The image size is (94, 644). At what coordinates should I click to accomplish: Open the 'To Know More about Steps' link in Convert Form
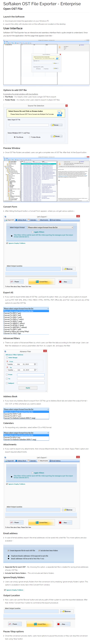pos(18,287)
